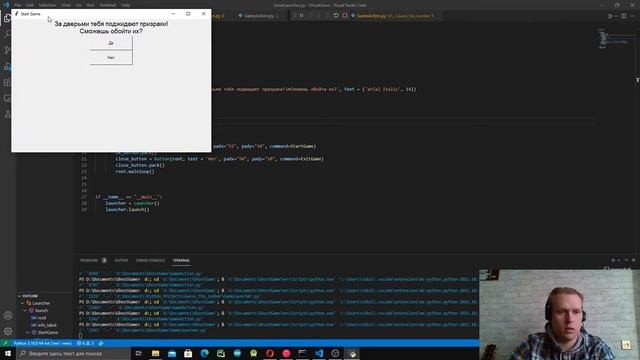Open the Terminal menu
Viewport: 640px width, 360px height.
pos(108,5)
